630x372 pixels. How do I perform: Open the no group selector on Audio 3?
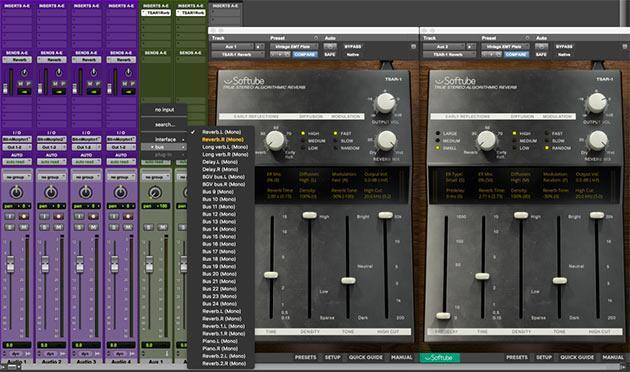[86, 177]
